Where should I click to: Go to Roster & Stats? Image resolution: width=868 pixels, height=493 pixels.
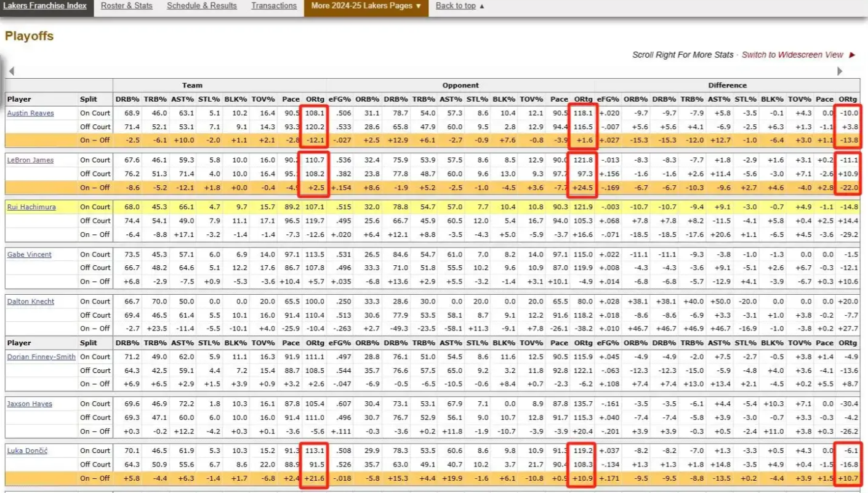(127, 6)
